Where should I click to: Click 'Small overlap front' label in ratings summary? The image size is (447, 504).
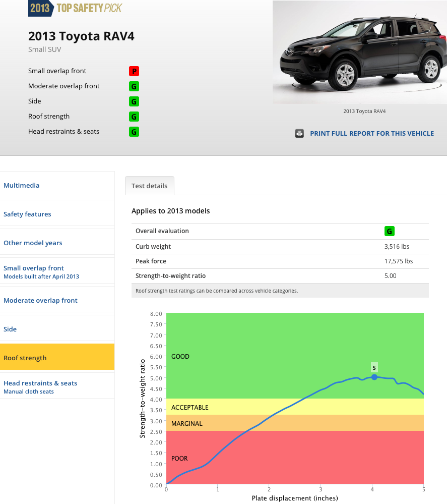pos(57,71)
